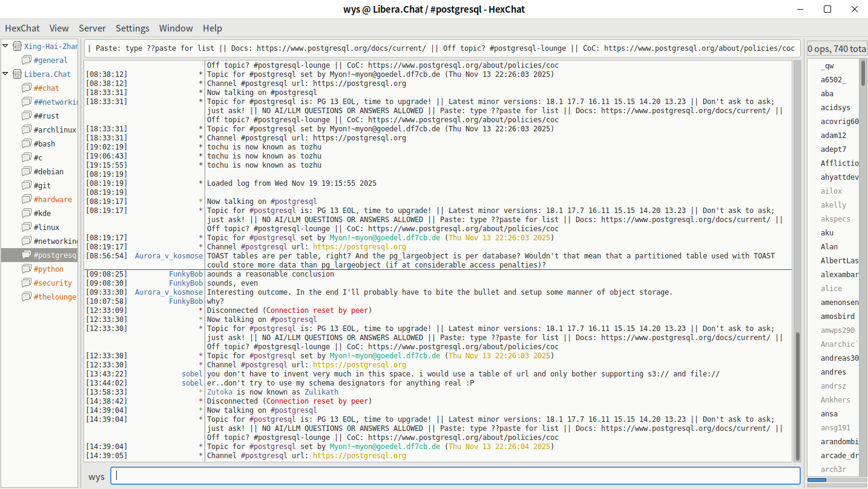Collapse the Xing-Hai-Zhan server tree
This screenshot has height=489, width=868.
(x=5, y=47)
